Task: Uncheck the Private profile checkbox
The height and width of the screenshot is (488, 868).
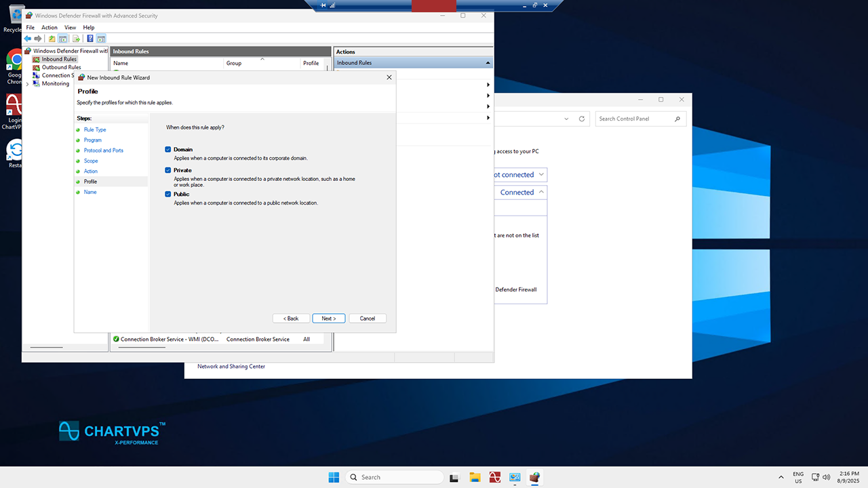Action: click(168, 170)
